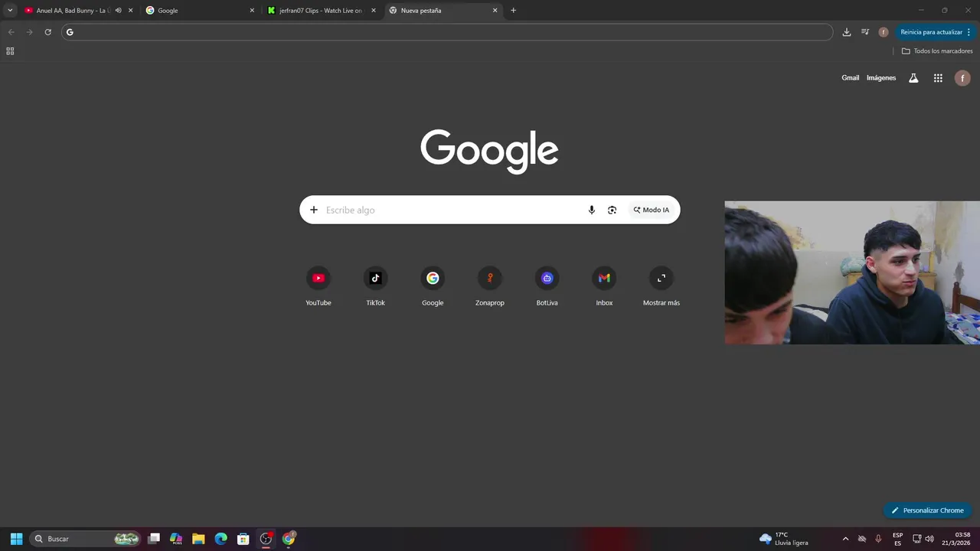Switch to the jerfran07 Clips tab
The width and height of the screenshot is (980, 551).
[x=322, y=11]
